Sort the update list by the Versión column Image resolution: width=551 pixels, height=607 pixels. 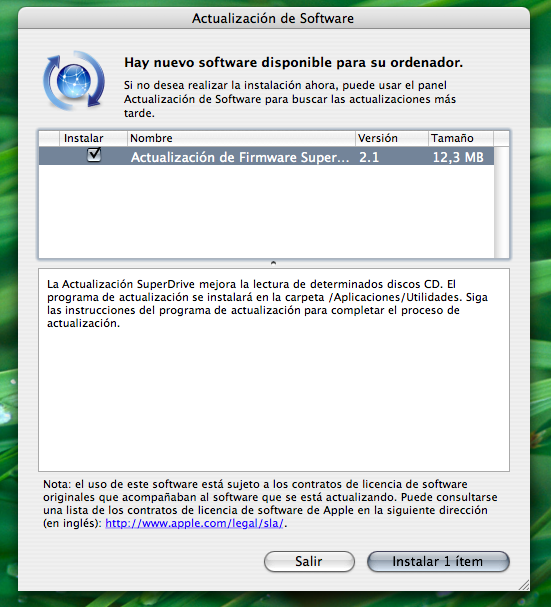[x=391, y=138]
